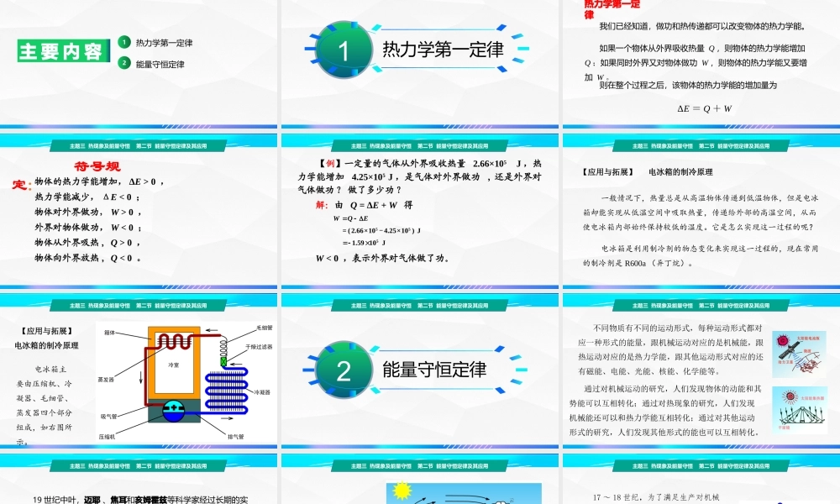Click the 吸气管 label on the fridge diagram

[x=108, y=416]
